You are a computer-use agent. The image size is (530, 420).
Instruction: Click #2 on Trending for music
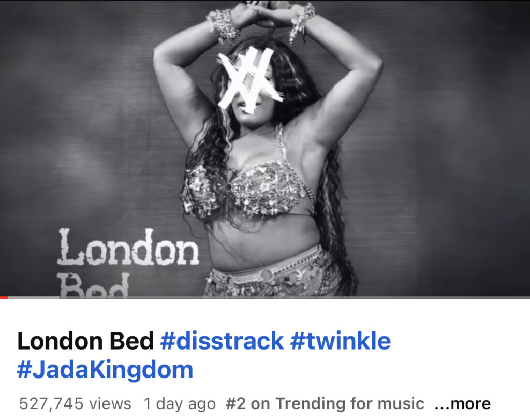325,403
